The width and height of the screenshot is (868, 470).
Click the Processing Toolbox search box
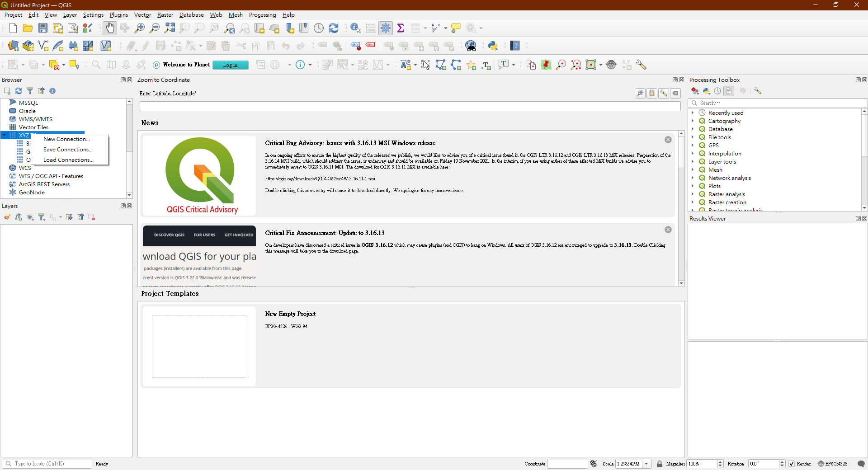[778, 103]
